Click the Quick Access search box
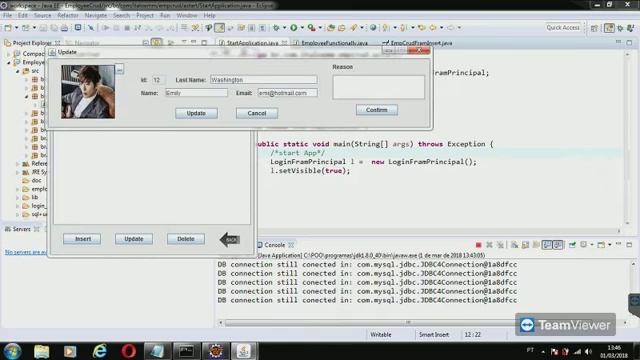This screenshot has height=360, width=640. tap(562, 28)
